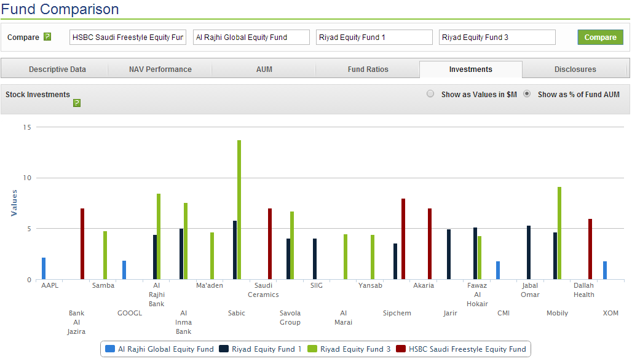Click the dark Jabal Omar bar

pyautogui.click(x=529, y=252)
